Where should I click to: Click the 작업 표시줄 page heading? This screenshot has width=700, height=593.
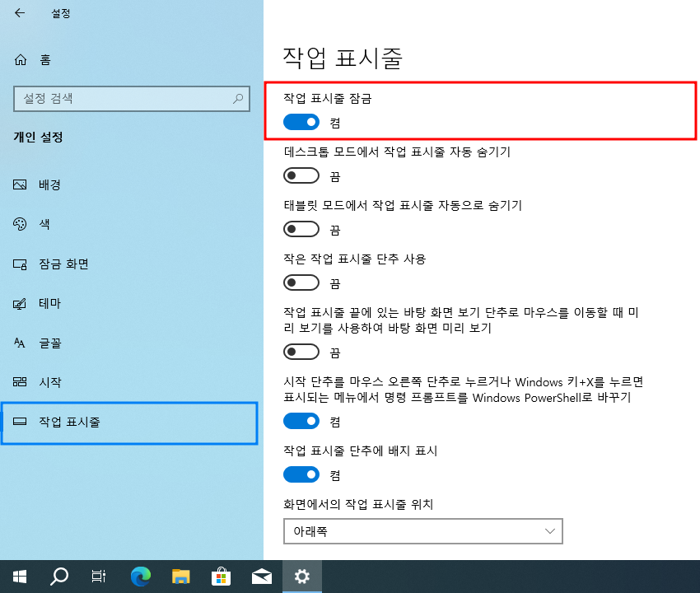[x=343, y=58]
